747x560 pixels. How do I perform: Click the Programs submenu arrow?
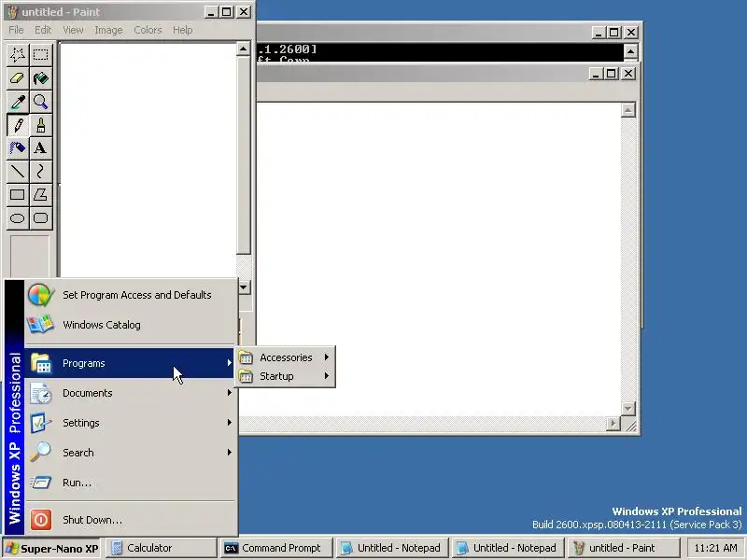click(229, 363)
